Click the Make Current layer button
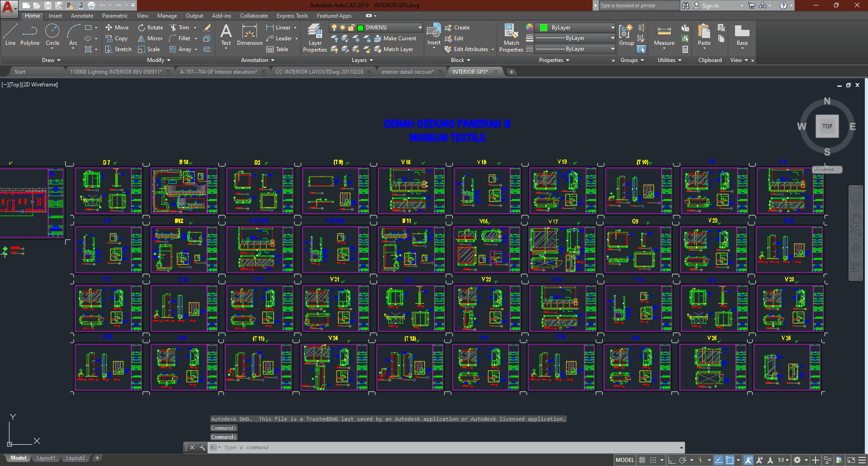Screen dimensions: 868x466 395,38
